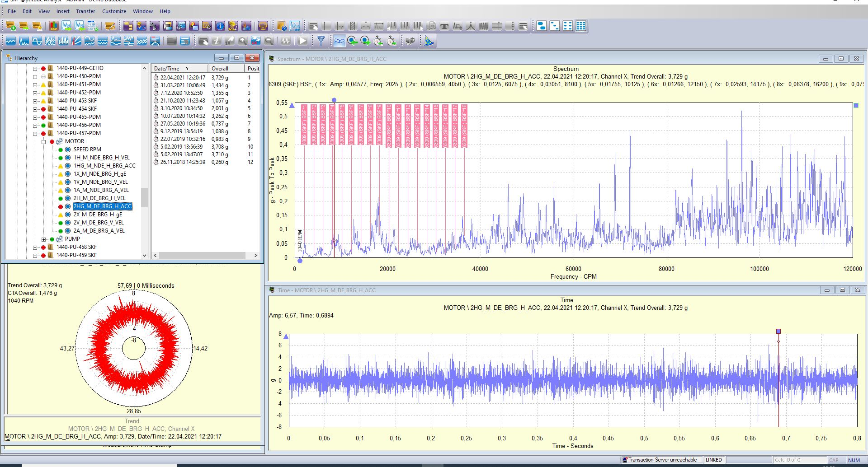
Task: Toggle the two-blob layout view button
Action: 542,26
